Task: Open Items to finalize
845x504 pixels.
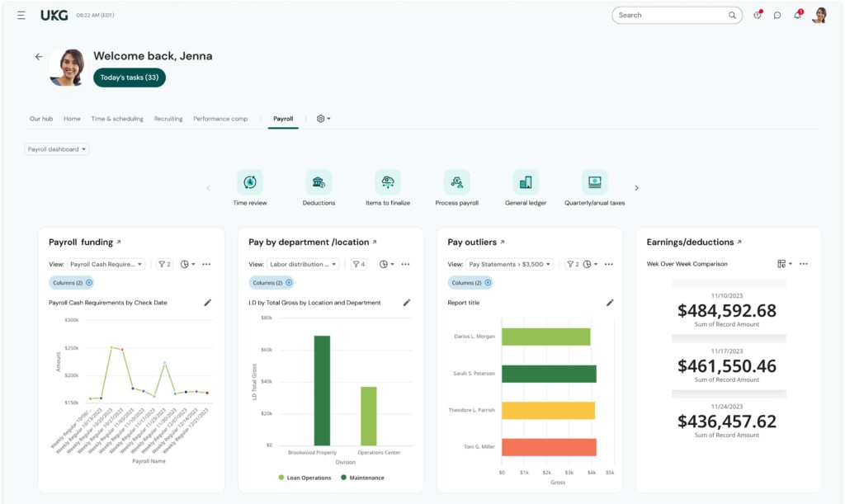Action: pyautogui.click(x=387, y=183)
